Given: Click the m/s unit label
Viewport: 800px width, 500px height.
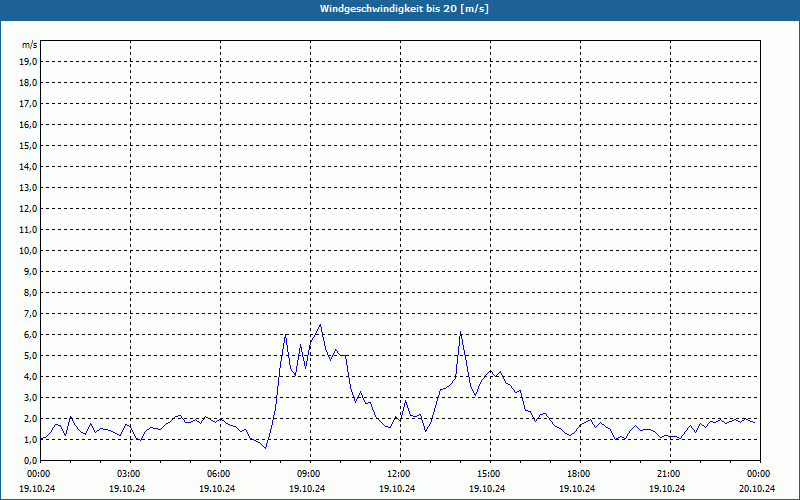Looking at the screenshot, I should 30,45.
